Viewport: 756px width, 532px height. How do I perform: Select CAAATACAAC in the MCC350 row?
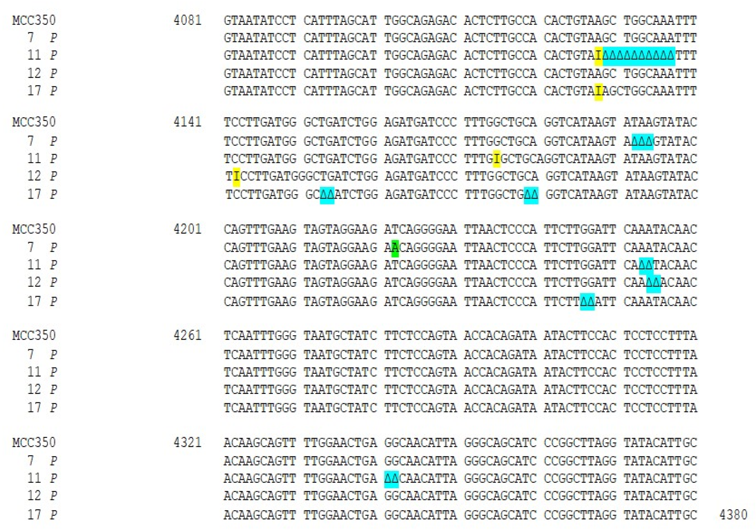(660, 229)
